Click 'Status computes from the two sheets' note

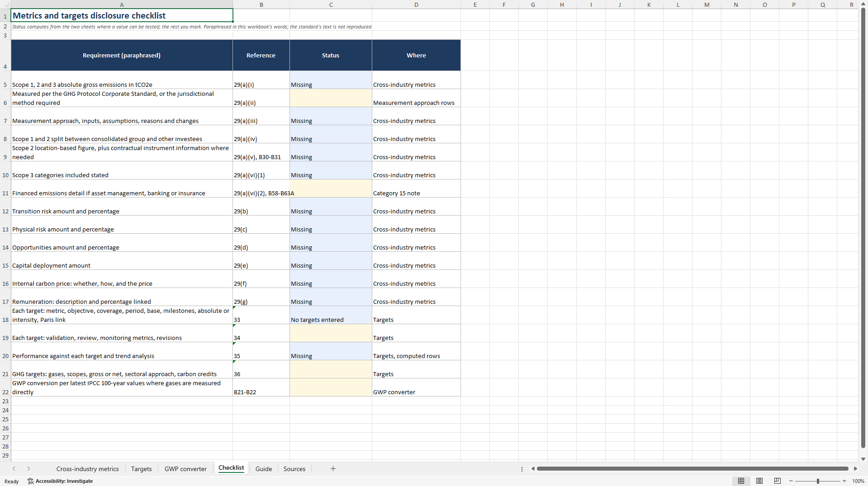pos(192,27)
